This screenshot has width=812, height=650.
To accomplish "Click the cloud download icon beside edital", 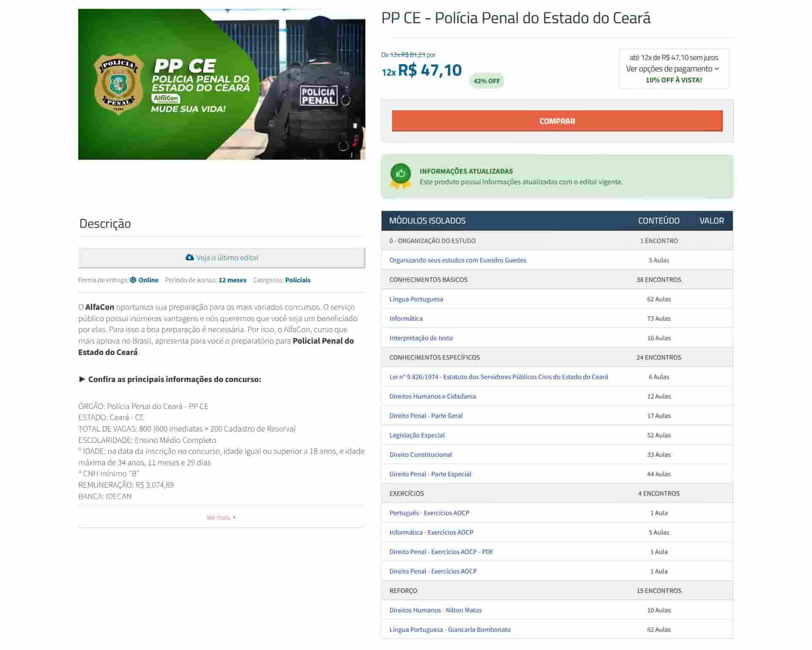I will click(x=189, y=257).
